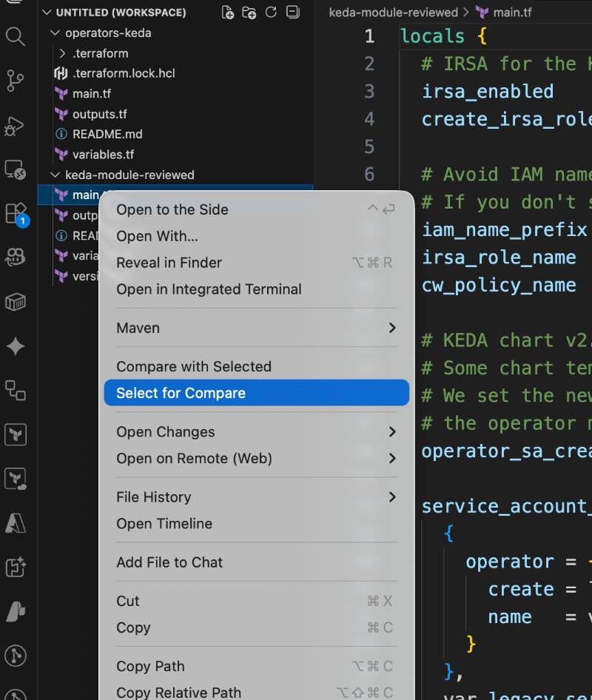
Task: Refresh the explorer file tree
Action: click(271, 13)
